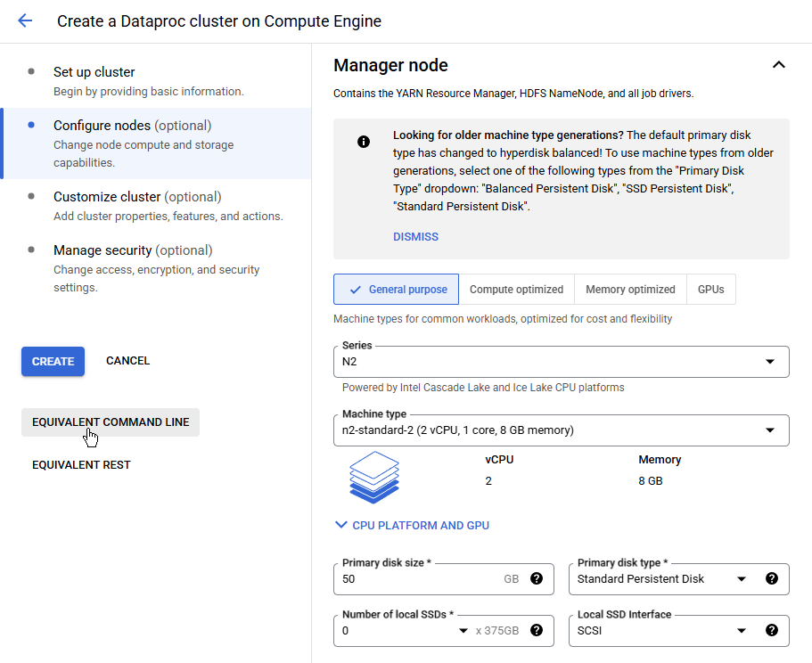Screen dimensions: 812x663
Task: Collapse the Manager node section chevron
Action: coord(778,65)
